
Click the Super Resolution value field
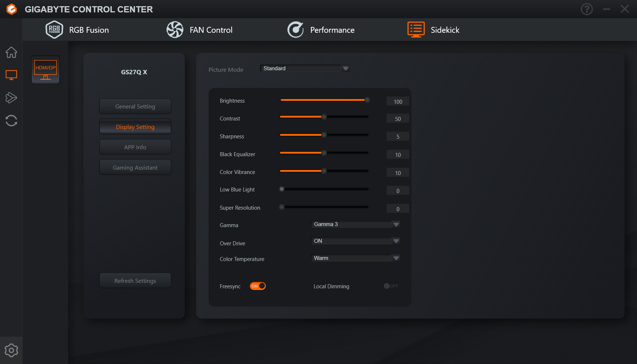click(398, 209)
